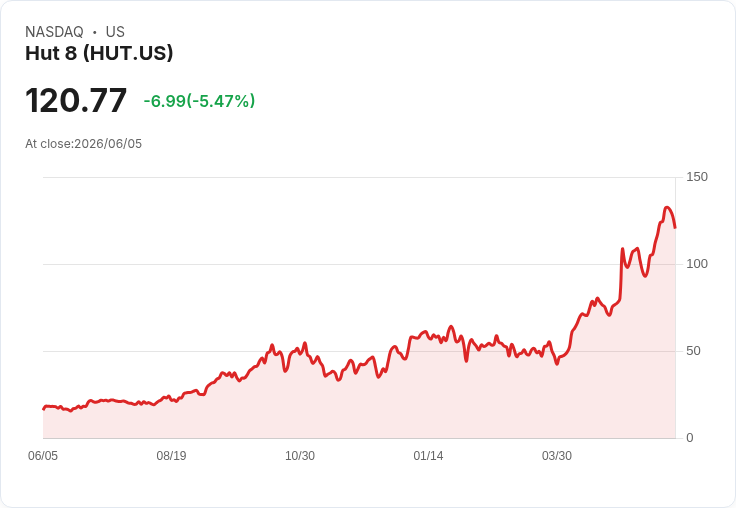Screen dimensions: 736x508
Task: Click the 0 price axis label
Action: (690, 438)
